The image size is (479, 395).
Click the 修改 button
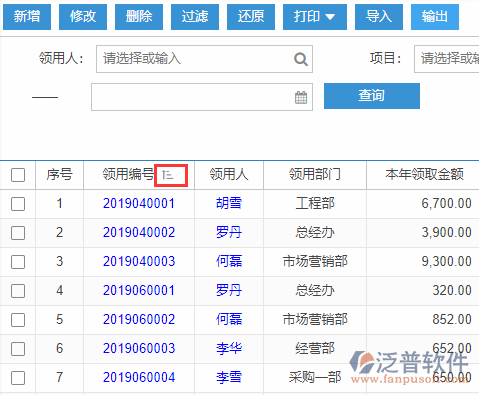pyautogui.click(x=83, y=17)
